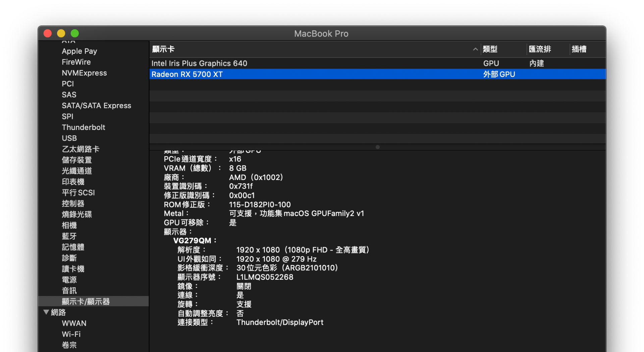Select 乙太網路卡 in the sidebar
644x352 pixels.
[80, 149]
